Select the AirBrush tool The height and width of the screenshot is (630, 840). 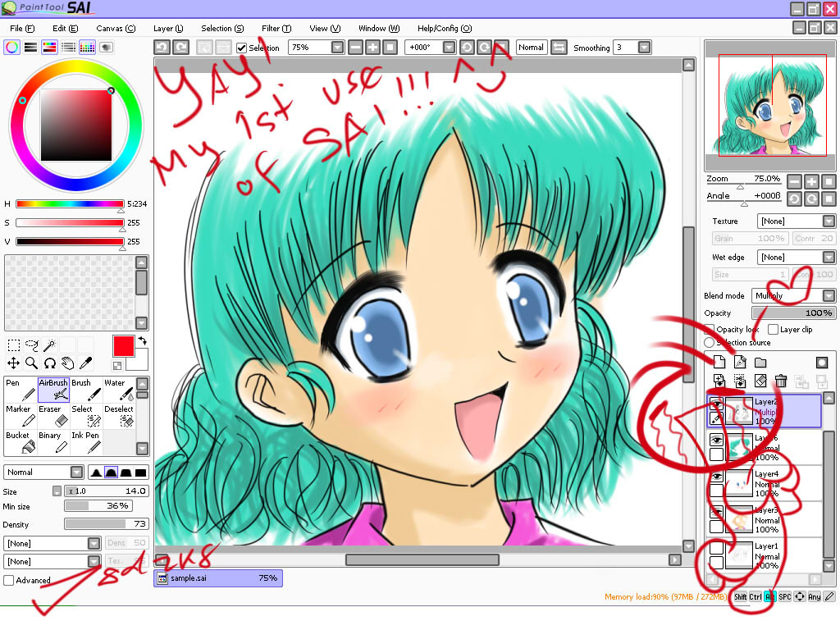(x=53, y=390)
